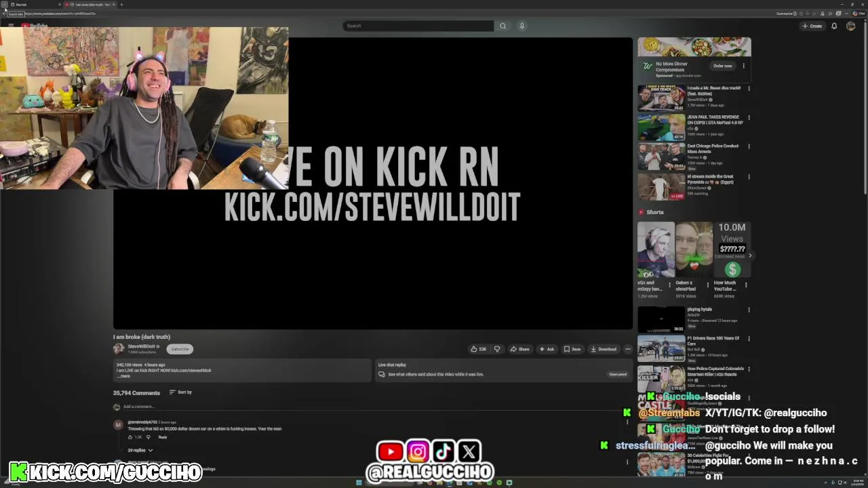This screenshot has width=868, height=488.
Task: Open Sort by comments dropdown
Action: click(180, 392)
